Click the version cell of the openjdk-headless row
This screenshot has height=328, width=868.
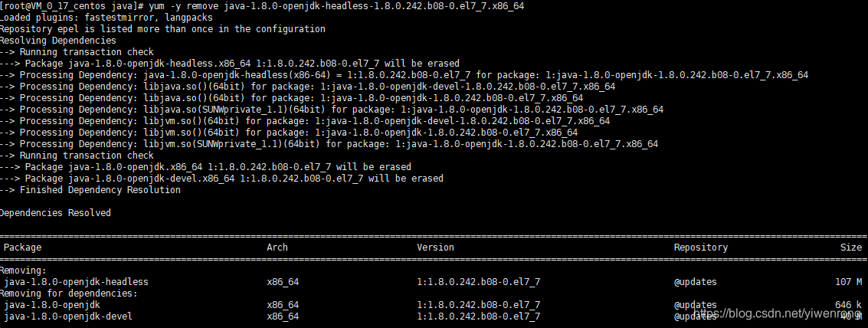coord(479,282)
